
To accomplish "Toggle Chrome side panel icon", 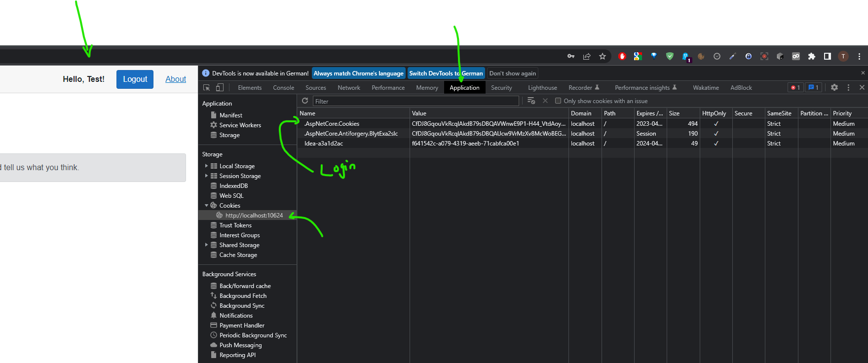I will (828, 56).
